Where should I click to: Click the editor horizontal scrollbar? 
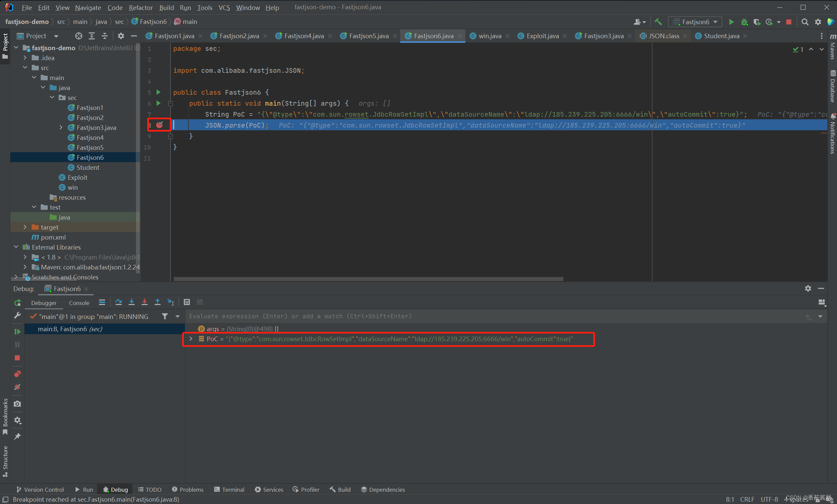[x=368, y=279]
